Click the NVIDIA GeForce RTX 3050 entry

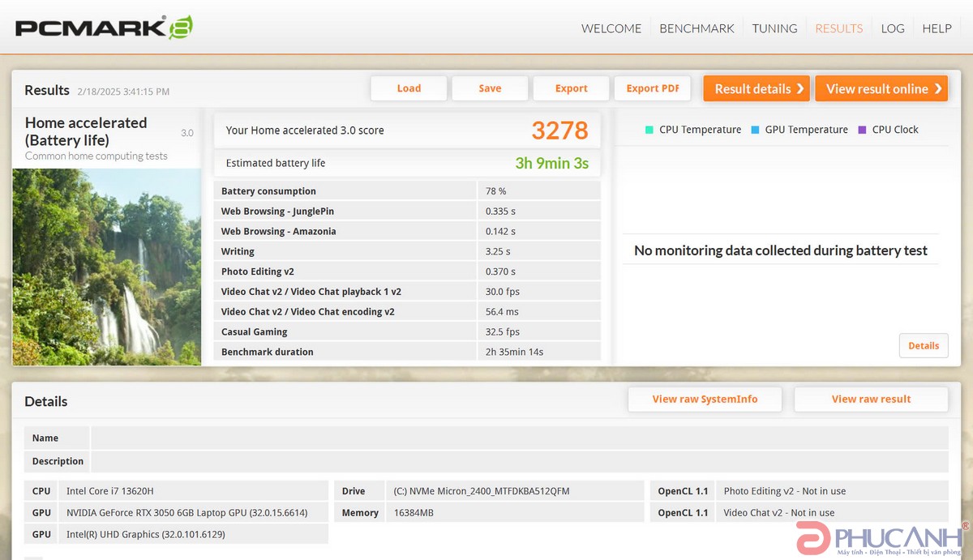(186, 512)
